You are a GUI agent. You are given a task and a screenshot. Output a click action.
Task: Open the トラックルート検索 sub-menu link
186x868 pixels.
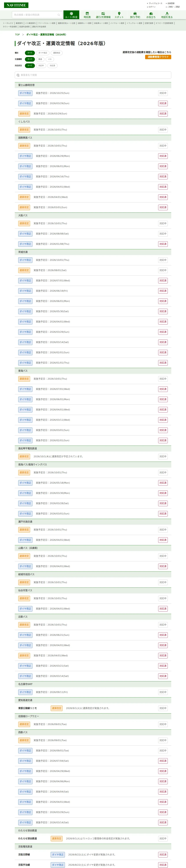(x=134, y=23)
